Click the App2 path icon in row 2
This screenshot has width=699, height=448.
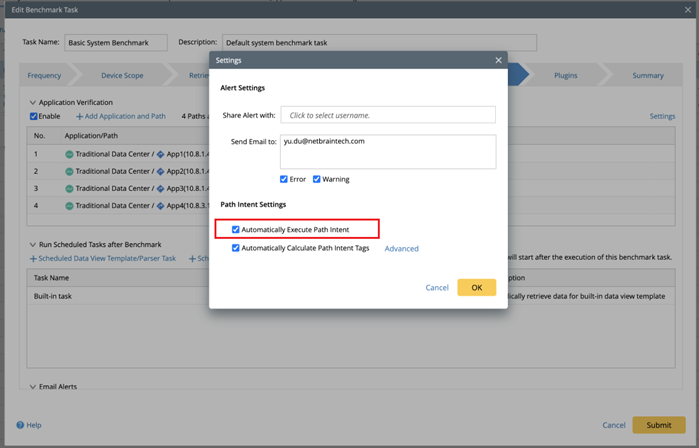coord(160,172)
